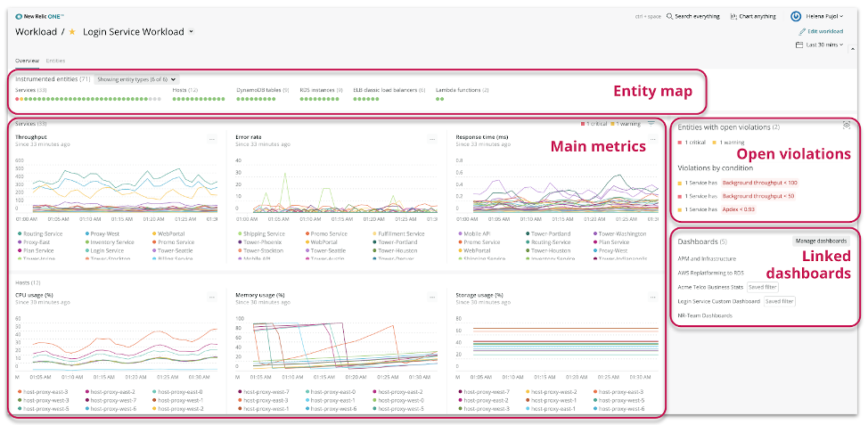Switch to the Overview tab
Screen dimensions: 868x425
click(27, 61)
